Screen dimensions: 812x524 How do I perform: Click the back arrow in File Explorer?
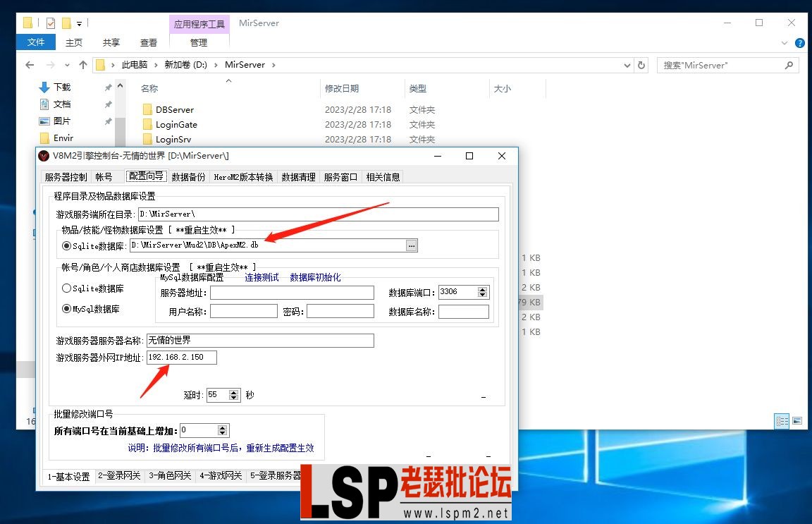(29, 64)
